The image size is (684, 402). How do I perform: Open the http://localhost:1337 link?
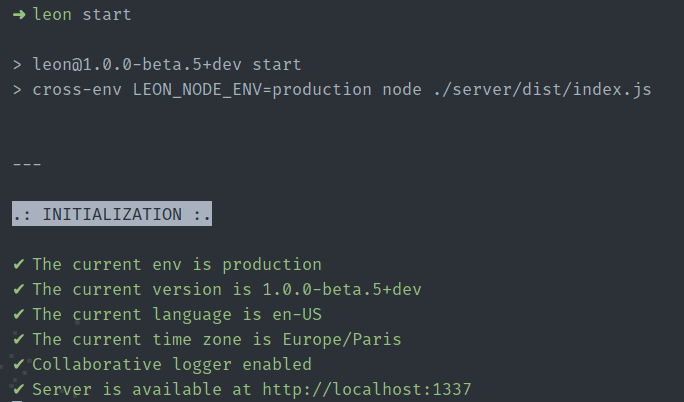pyautogui.click(x=367, y=389)
